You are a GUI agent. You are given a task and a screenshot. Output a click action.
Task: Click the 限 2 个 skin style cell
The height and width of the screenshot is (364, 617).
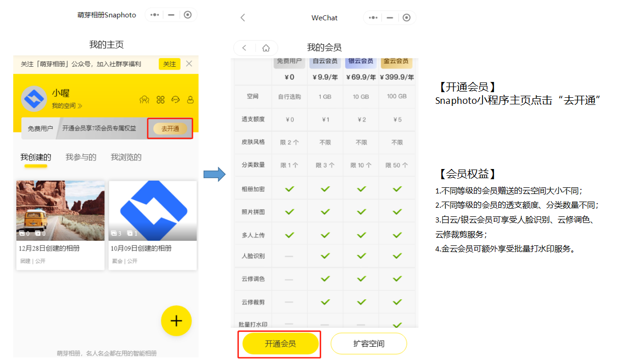(289, 142)
